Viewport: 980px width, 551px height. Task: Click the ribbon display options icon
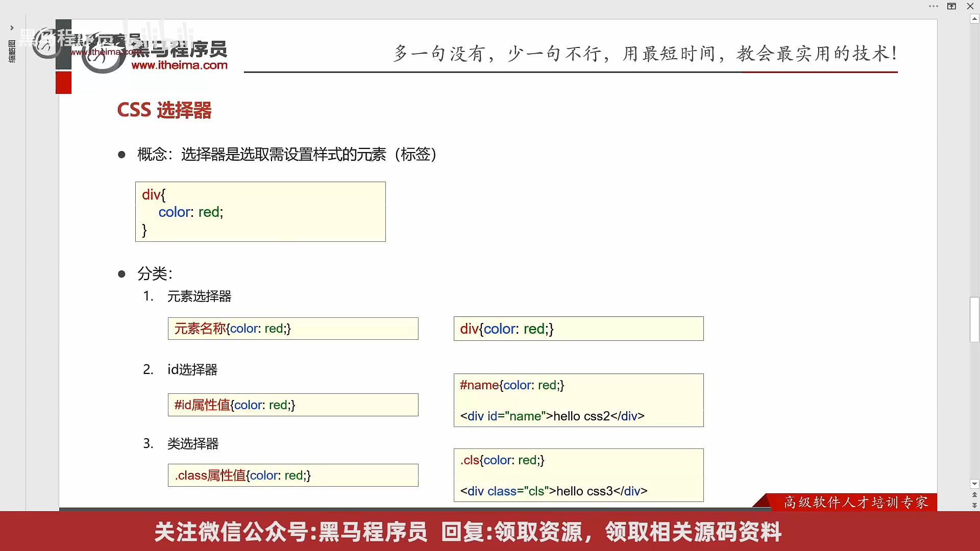click(951, 6)
